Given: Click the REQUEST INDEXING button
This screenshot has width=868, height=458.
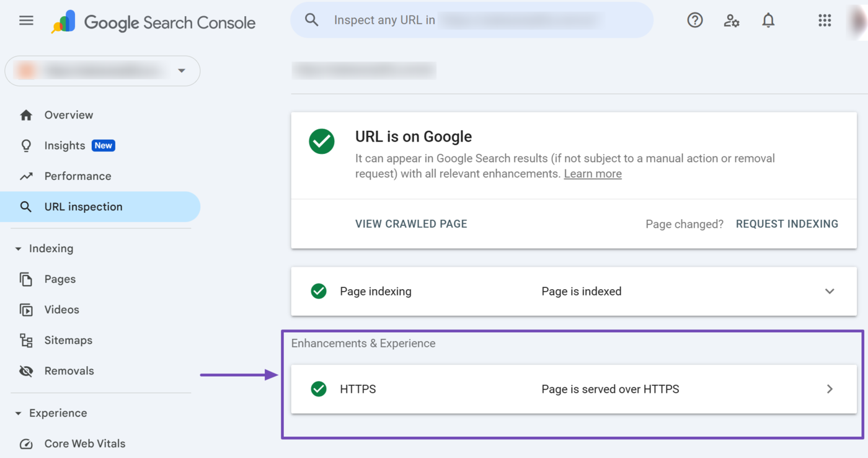Looking at the screenshot, I should click(x=787, y=224).
